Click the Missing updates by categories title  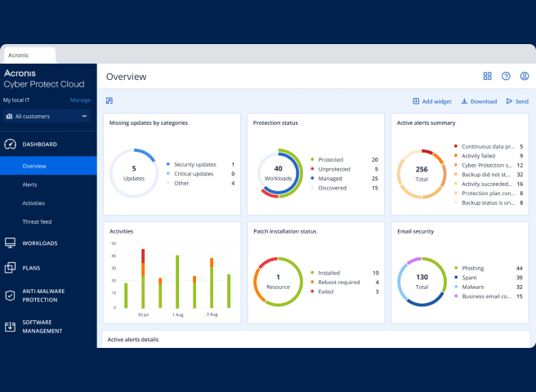[149, 122]
